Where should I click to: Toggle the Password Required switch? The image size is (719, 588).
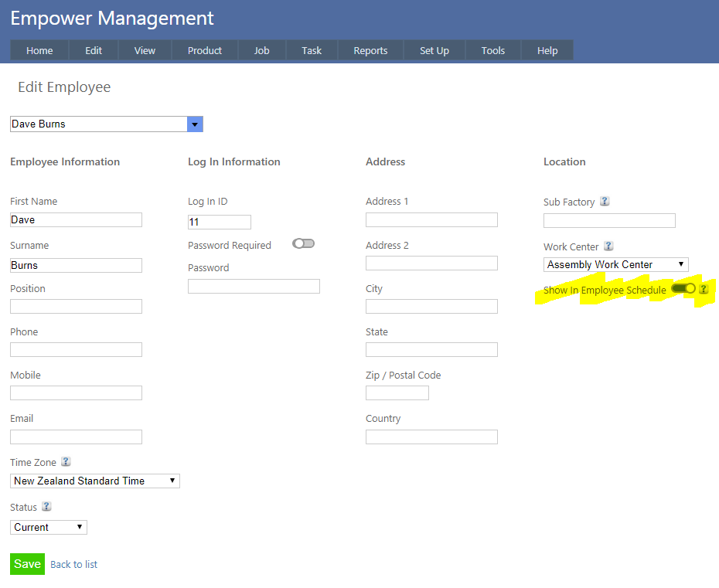click(303, 243)
